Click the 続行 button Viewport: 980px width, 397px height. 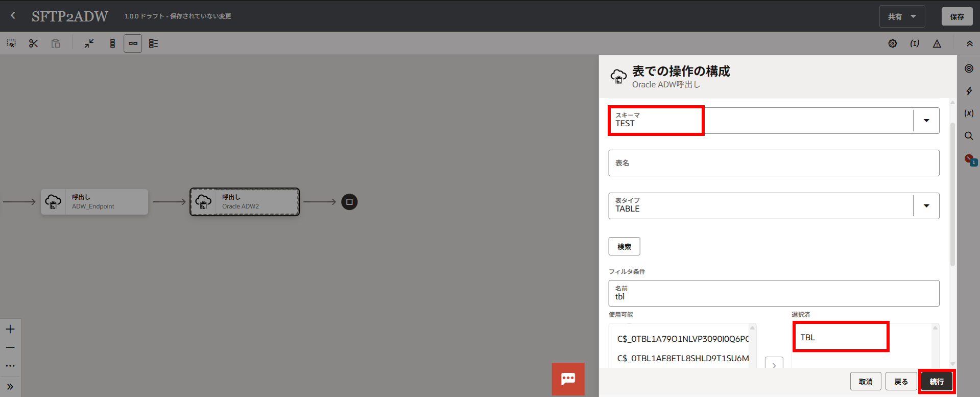pyautogui.click(x=937, y=382)
